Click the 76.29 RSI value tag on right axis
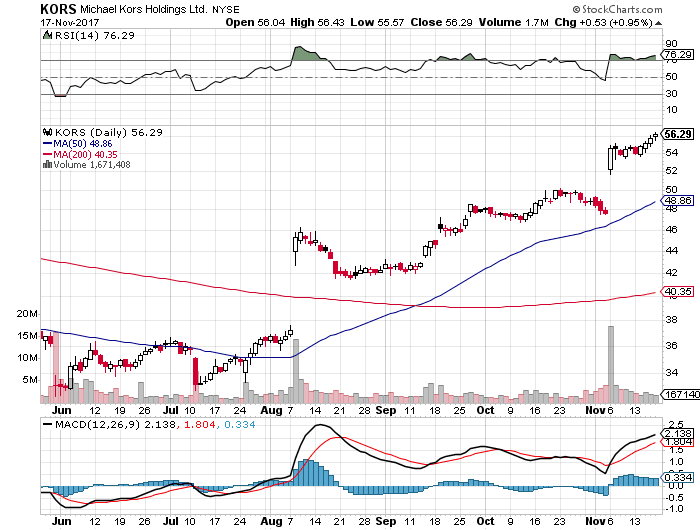 [x=678, y=54]
